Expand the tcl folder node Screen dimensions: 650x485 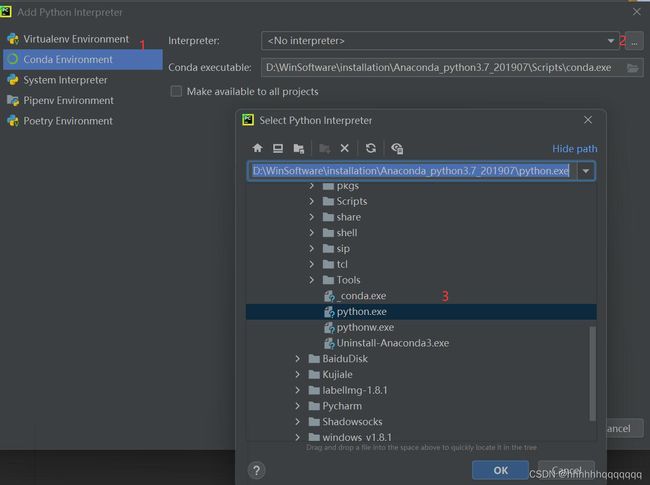point(311,264)
